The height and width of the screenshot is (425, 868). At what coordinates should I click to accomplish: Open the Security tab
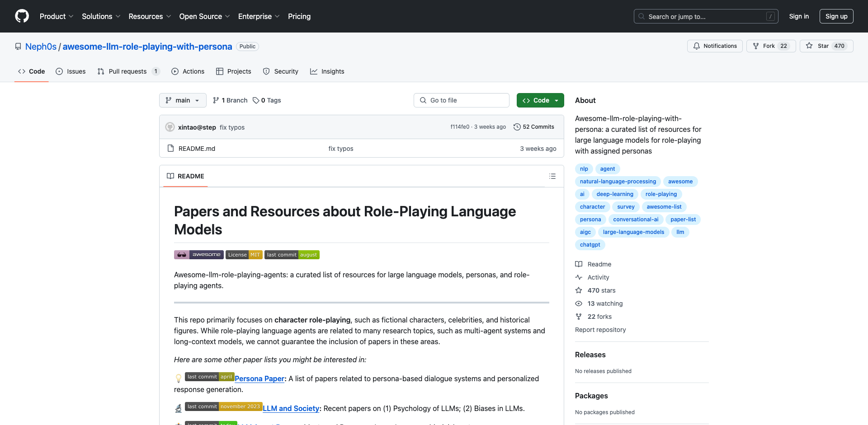pyautogui.click(x=281, y=71)
